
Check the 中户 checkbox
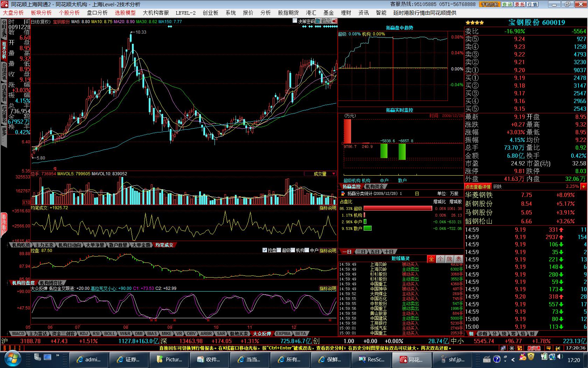pyautogui.click(x=307, y=250)
